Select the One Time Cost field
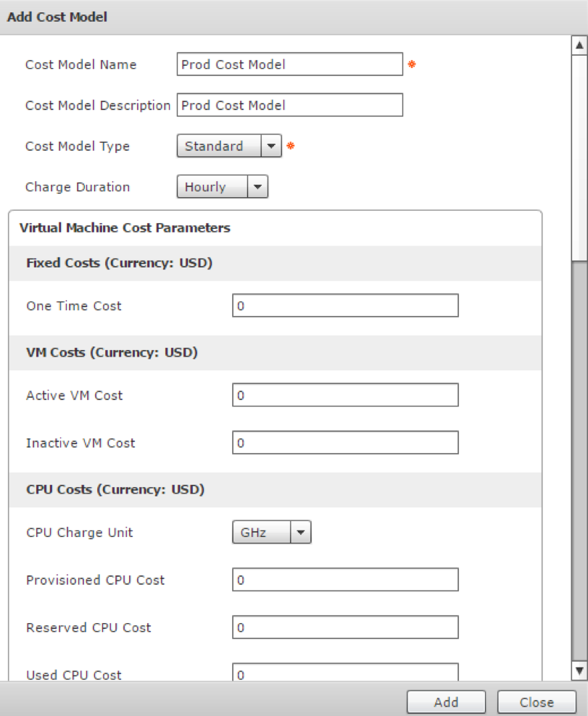 tap(345, 306)
